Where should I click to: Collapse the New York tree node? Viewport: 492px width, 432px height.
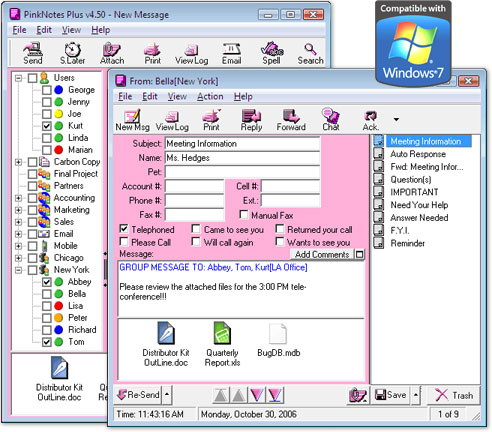click(x=19, y=270)
